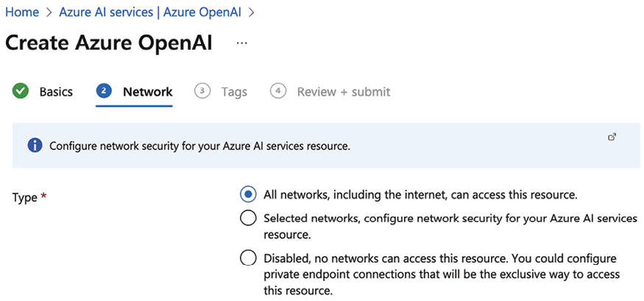Open the ellipsis menu beside Create Azure OpenAI

coord(242,43)
